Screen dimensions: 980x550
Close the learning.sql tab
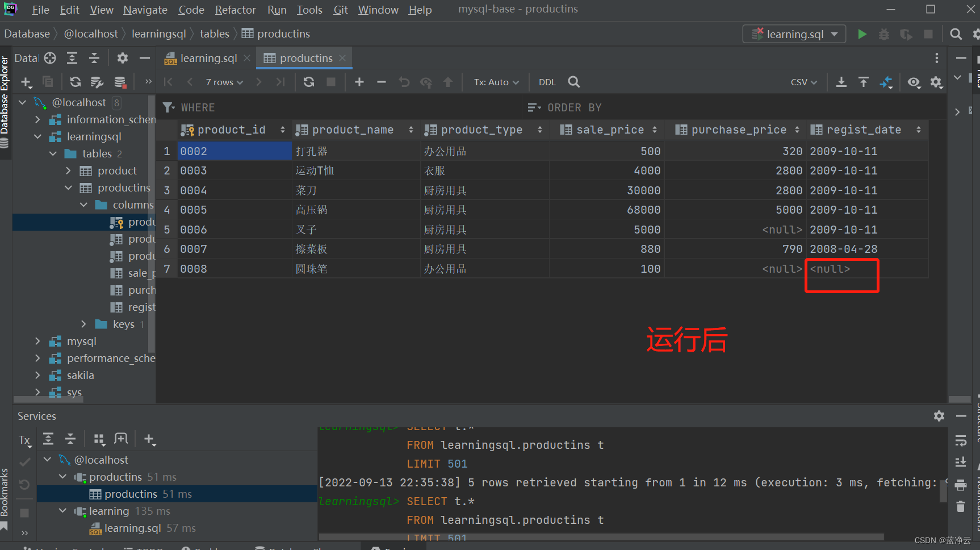247,58
